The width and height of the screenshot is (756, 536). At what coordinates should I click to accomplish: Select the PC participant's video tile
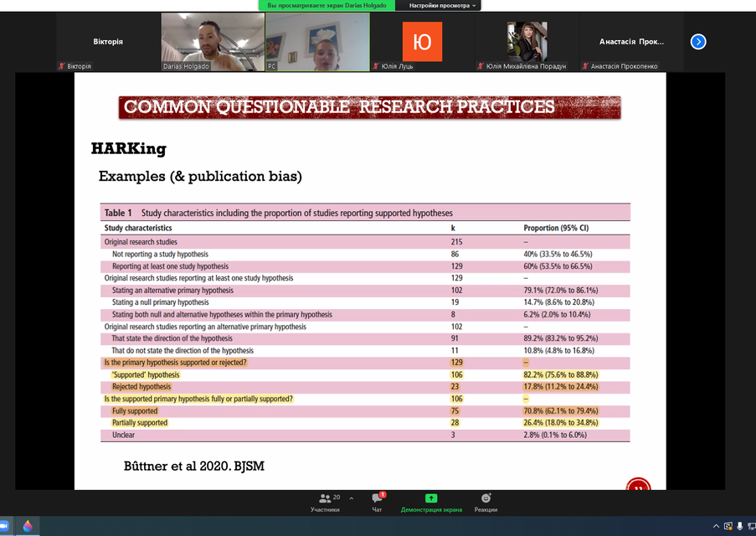tap(317, 41)
